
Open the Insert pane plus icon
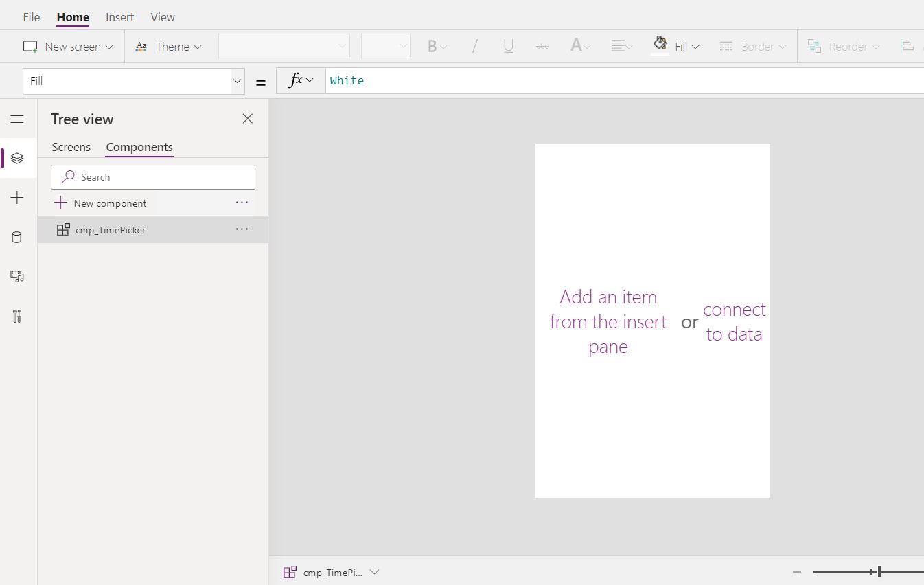coord(17,198)
